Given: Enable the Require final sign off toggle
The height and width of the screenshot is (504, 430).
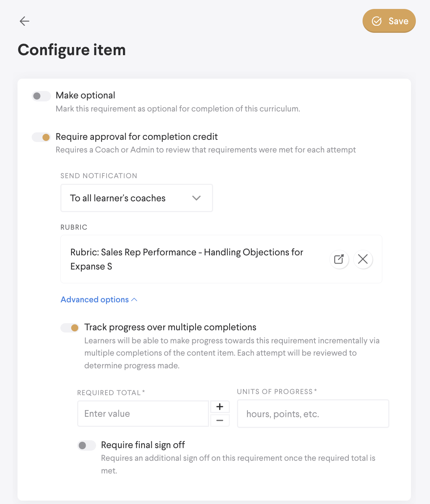Looking at the screenshot, I should click(x=87, y=445).
